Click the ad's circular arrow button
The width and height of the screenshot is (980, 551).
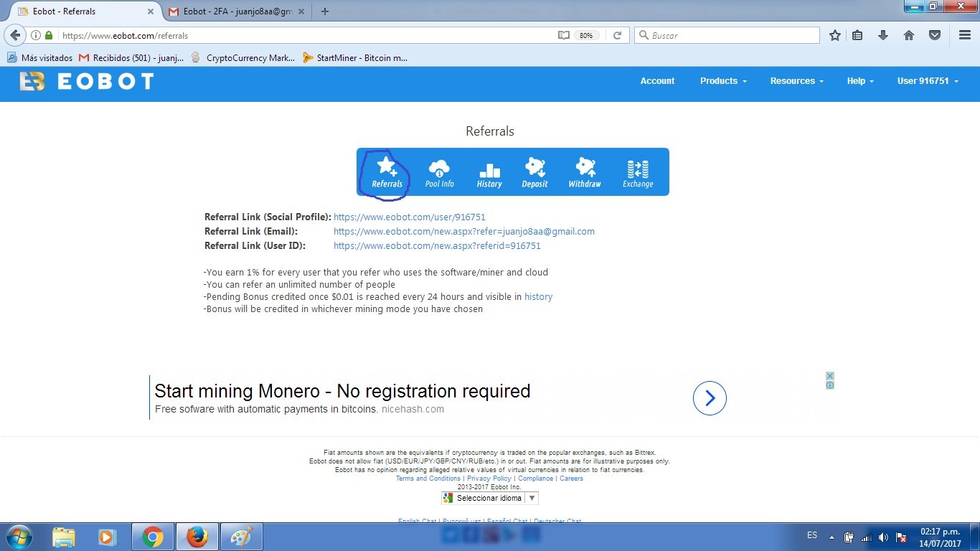(710, 398)
